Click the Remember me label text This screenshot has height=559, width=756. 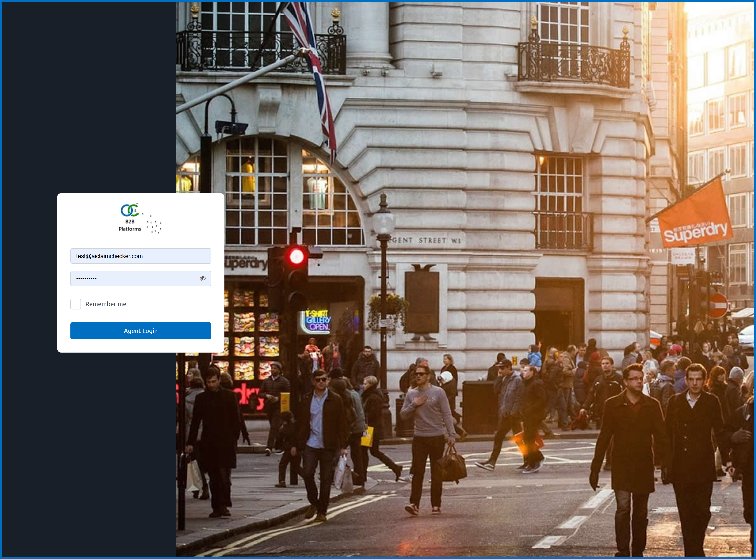[106, 304]
